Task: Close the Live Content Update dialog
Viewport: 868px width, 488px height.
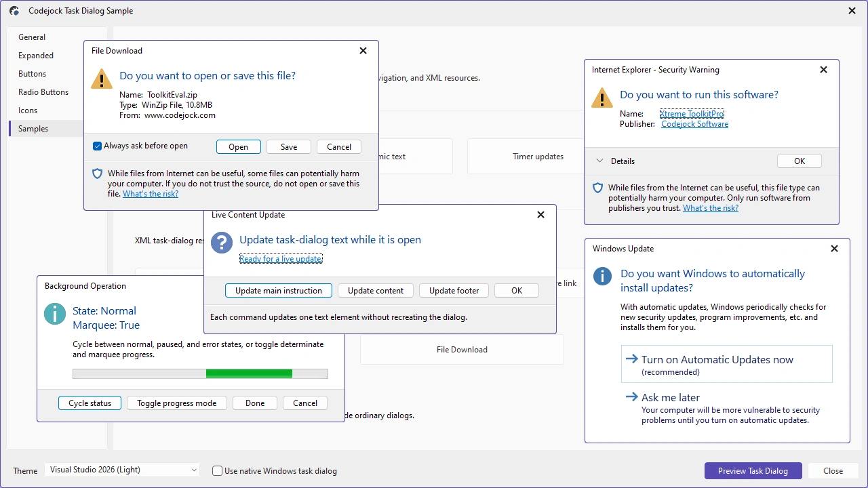Action: (540, 215)
